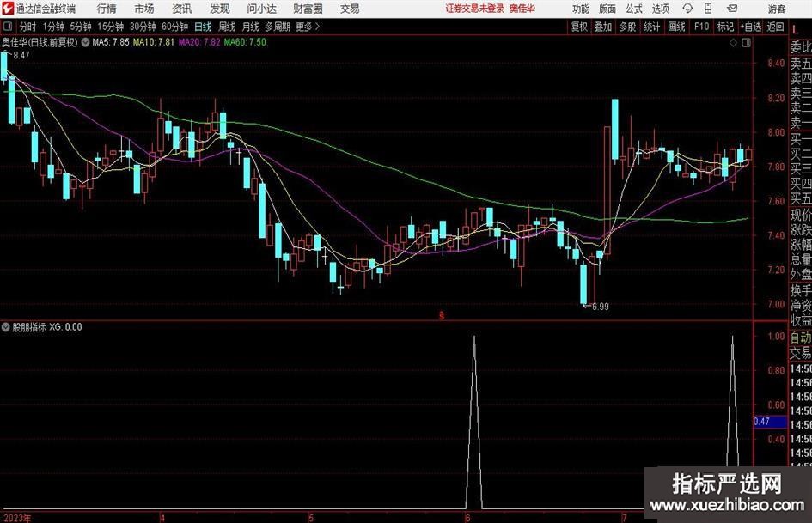This screenshot has width=812, height=523.
Task: Click the 统计 statistics button
Action: pyautogui.click(x=652, y=27)
